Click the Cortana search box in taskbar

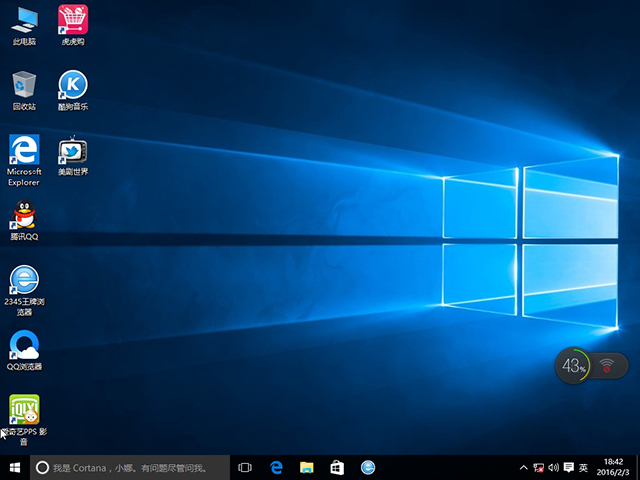click(x=130, y=467)
